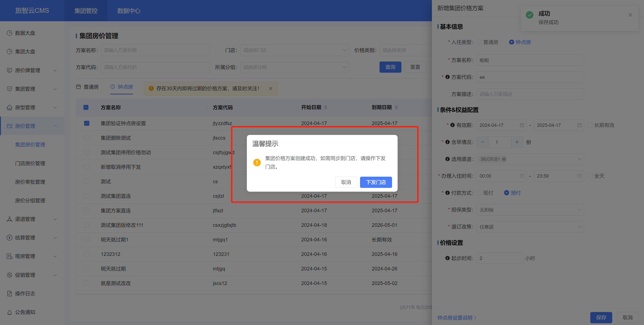The width and height of the screenshot is (644, 325).
Task: Open the start date calendar icon
Action: click(x=522, y=125)
